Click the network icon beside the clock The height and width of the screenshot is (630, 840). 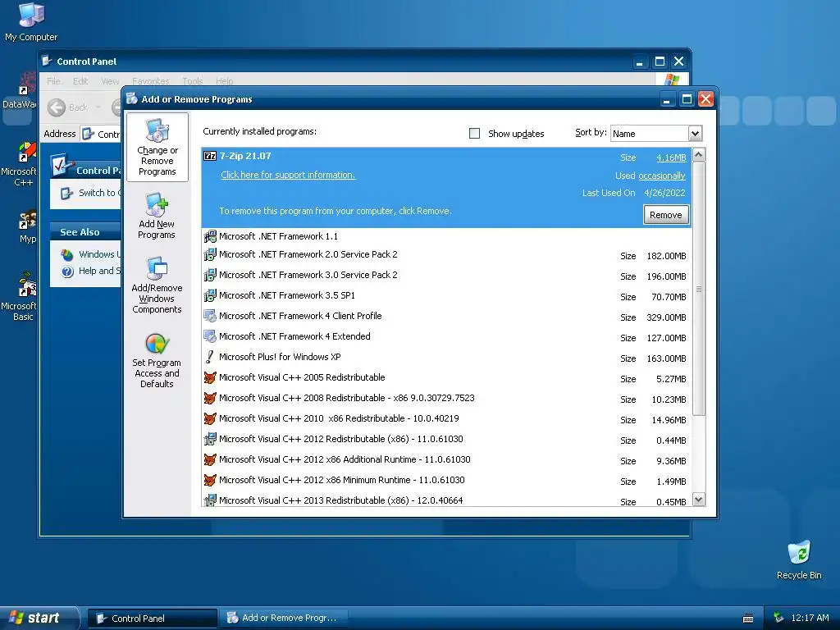tap(779, 618)
